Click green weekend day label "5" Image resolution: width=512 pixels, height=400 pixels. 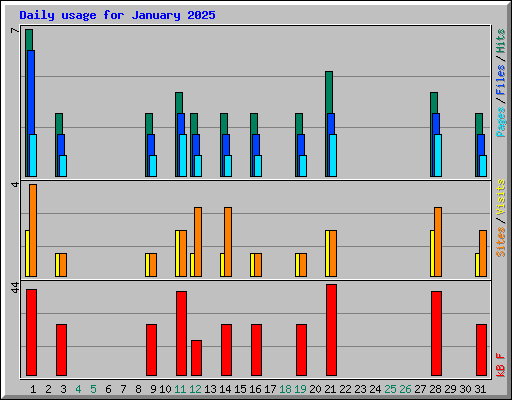pyautogui.click(x=93, y=389)
